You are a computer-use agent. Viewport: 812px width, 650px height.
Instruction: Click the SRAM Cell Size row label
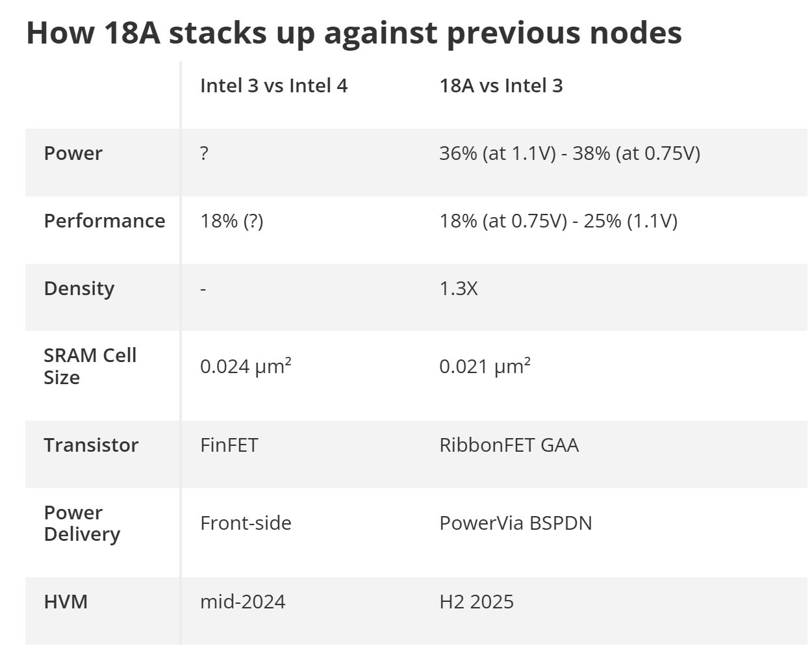(x=90, y=367)
